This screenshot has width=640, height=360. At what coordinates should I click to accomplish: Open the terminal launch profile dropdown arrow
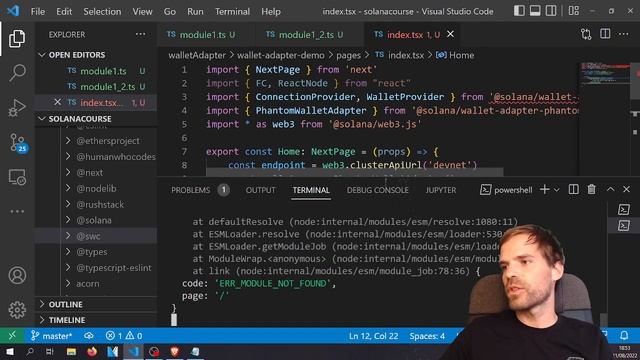[x=556, y=190]
